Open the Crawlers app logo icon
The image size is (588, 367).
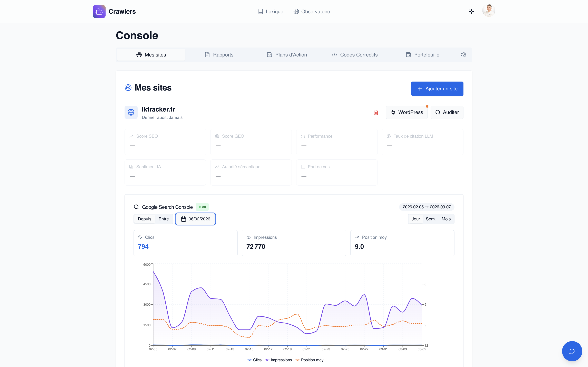pyautogui.click(x=99, y=11)
